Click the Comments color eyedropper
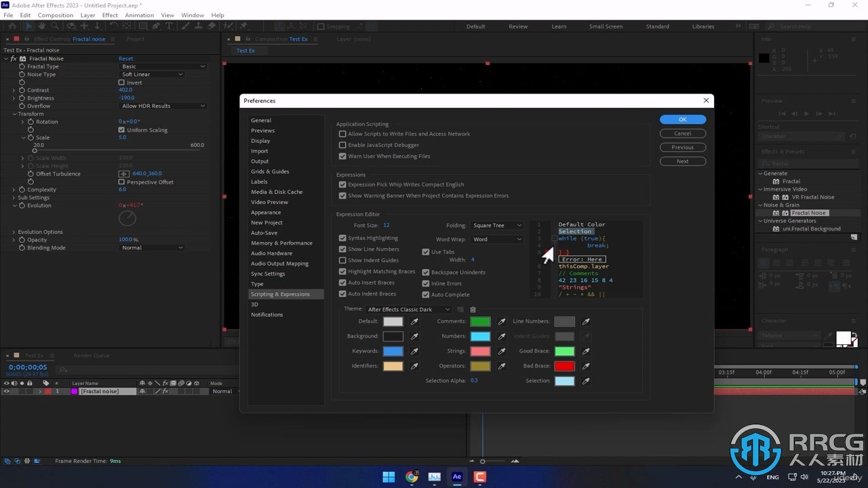The height and width of the screenshot is (488, 868). [x=502, y=321]
